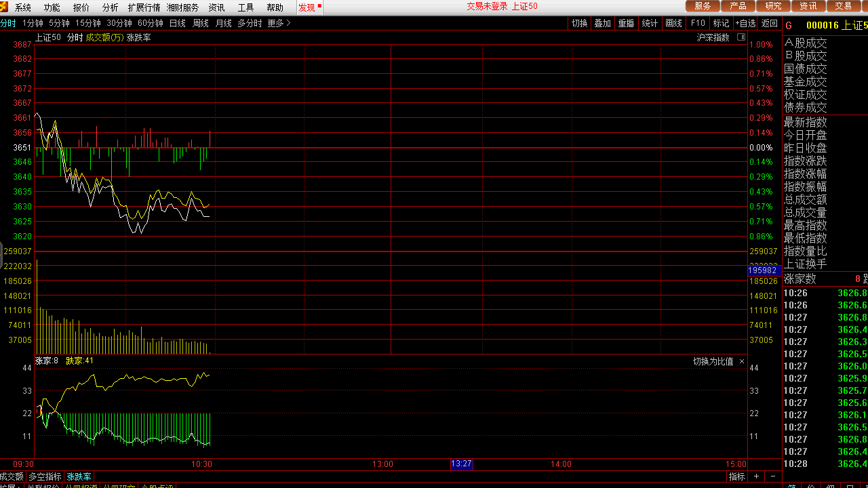Click the 研究 button at top right

(773, 6)
